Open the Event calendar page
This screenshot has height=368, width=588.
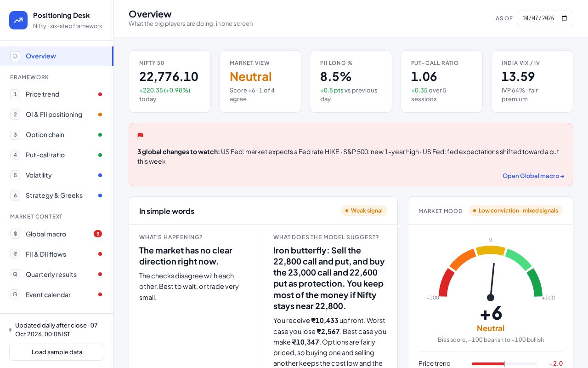[57, 294]
